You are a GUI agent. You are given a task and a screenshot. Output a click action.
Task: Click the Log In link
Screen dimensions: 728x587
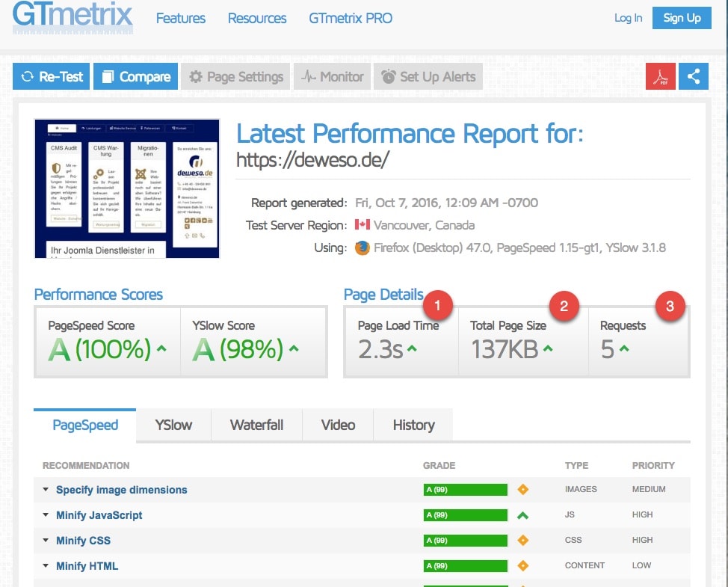[628, 18]
